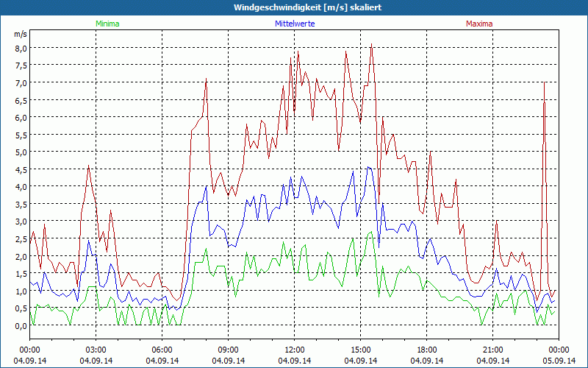The width and height of the screenshot is (588, 368).
Task: Click the 21:00 time axis label
Action: pos(492,350)
